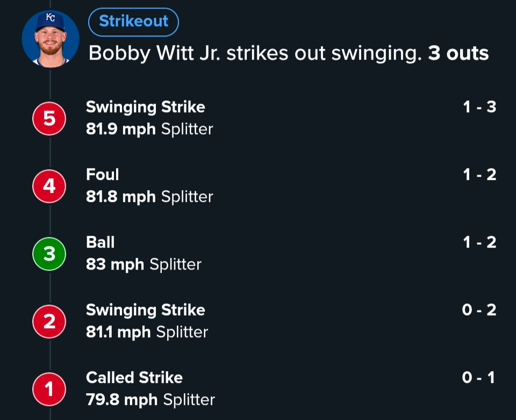Select pitch 2 red circle marker
This screenshot has height=420, width=516.
tap(49, 321)
